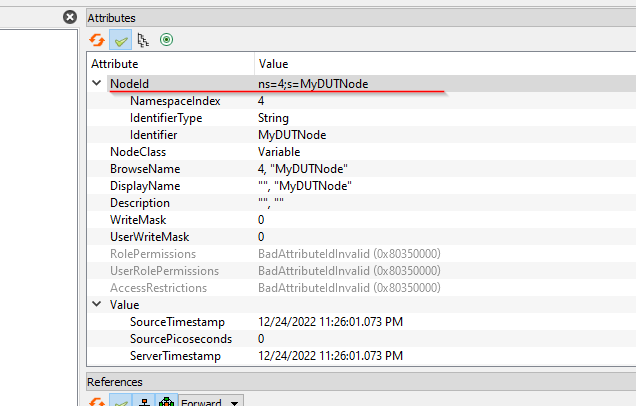Select the greyed RolePermissions row
This screenshot has height=406, width=636.
pos(362,253)
